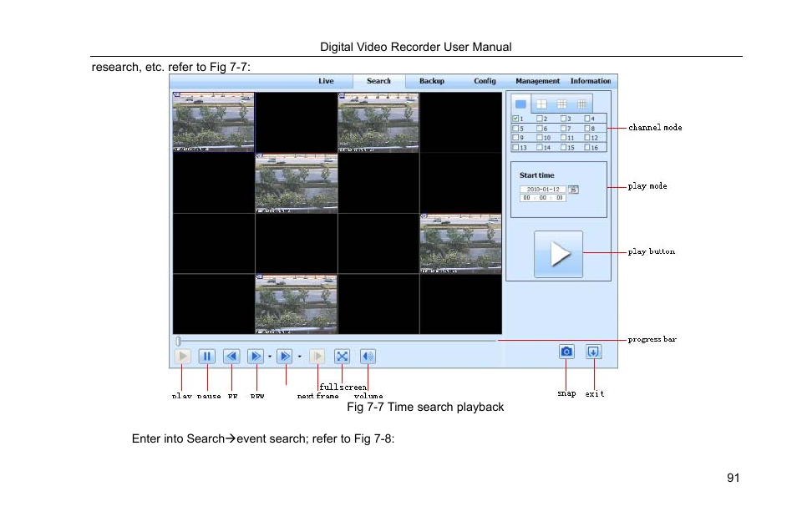Check channel 5 checkbox
The image size is (797, 532).
(x=515, y=128)
